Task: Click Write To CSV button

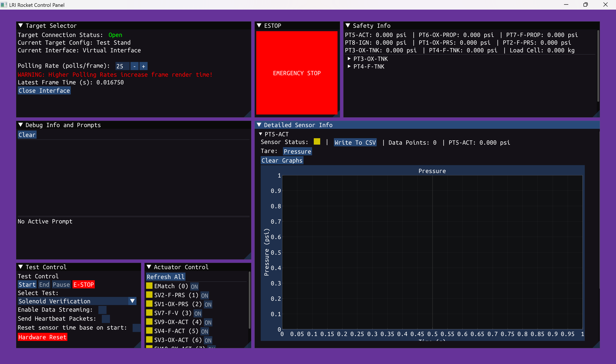Action: tap(355, 142)
